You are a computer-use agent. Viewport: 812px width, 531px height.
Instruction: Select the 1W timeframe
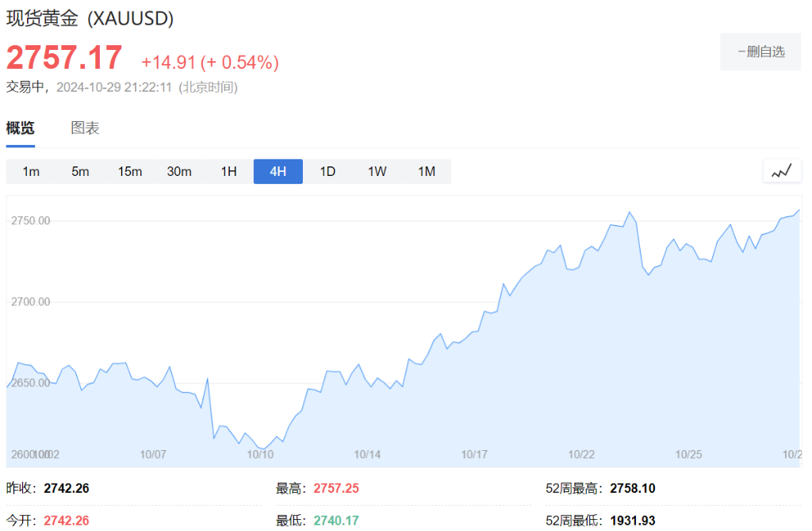click(x=377, y=171)
